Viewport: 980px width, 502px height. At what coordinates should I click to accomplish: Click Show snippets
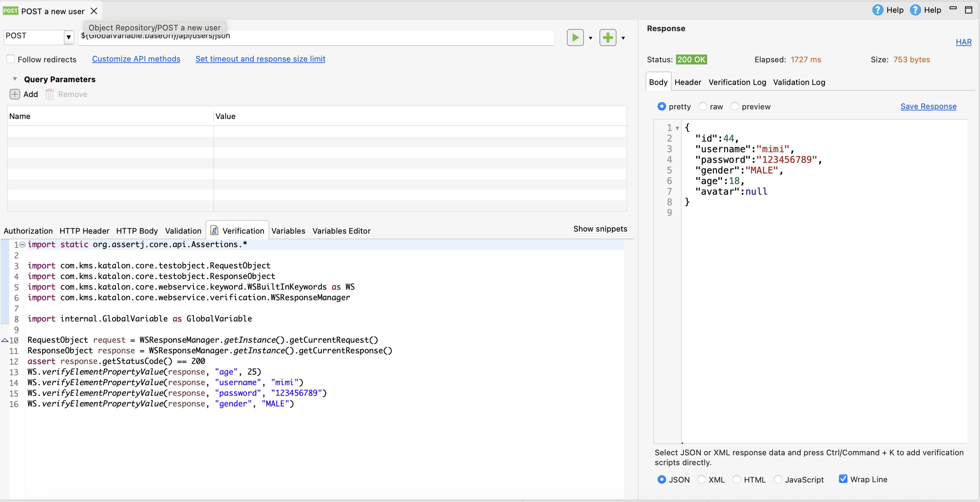pyautogui.click(x=600, y=229)
